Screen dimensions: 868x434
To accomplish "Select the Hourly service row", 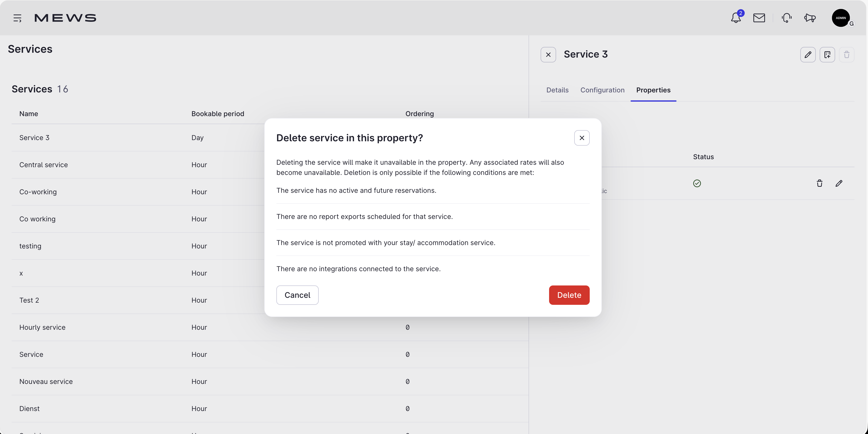I will pos(270,328).
